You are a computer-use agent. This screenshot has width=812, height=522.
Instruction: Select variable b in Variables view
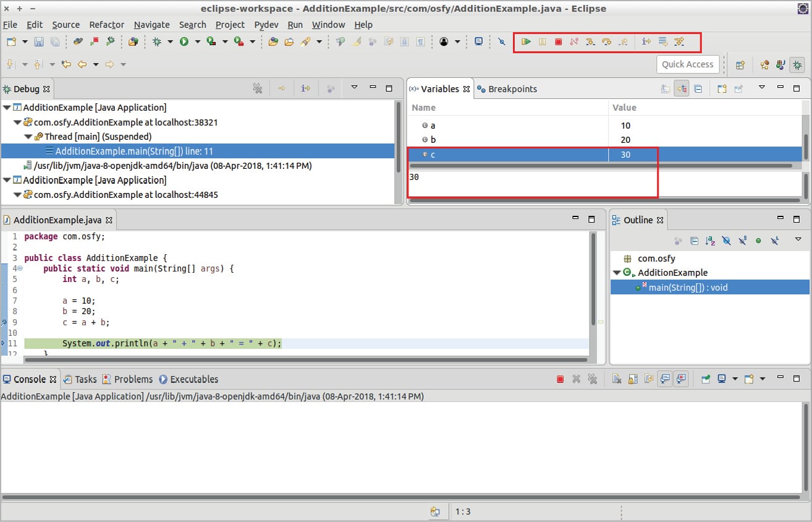[x=433, y=140]
